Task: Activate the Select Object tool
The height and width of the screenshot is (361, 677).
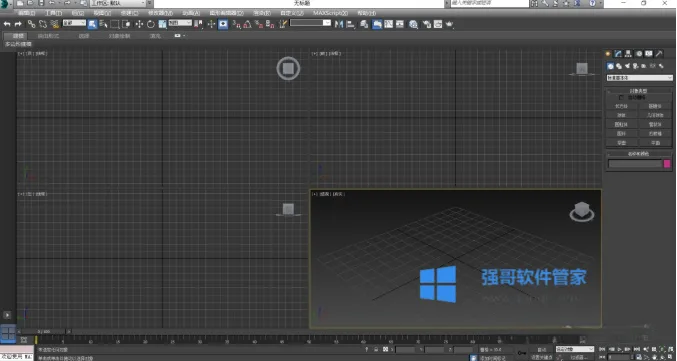Action: tap(92, 24)
